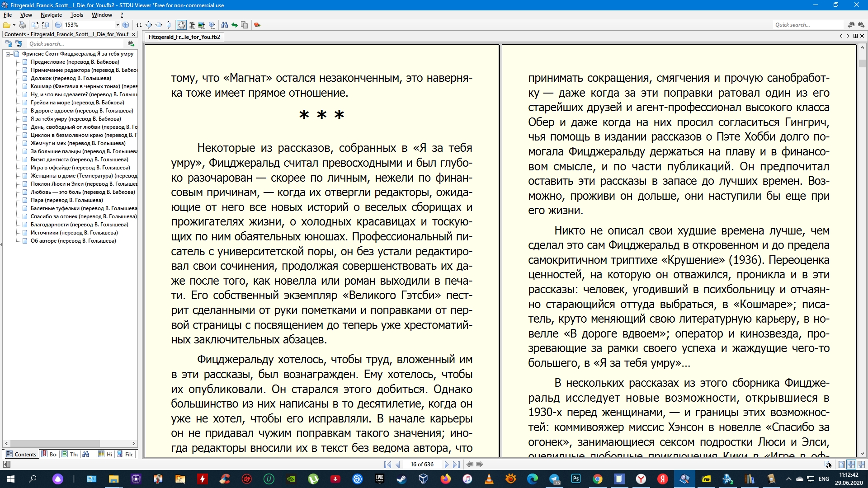Jump to last page button

(x=456, y=465)
